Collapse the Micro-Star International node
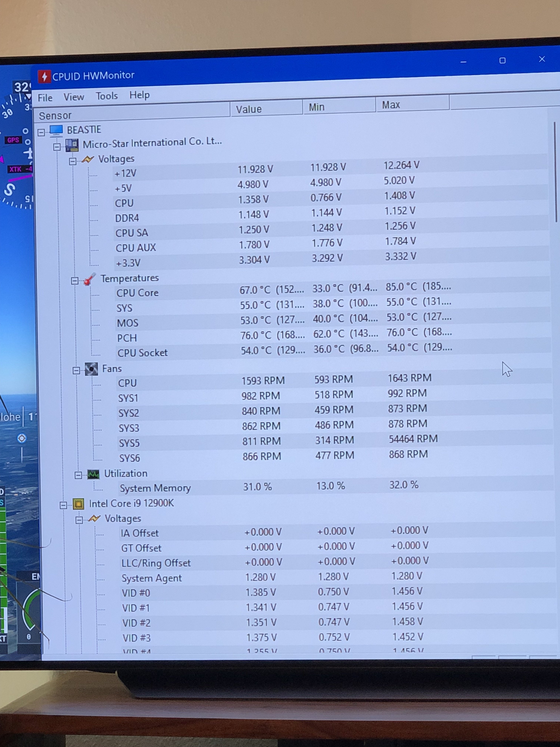 [x=57, y=147]
